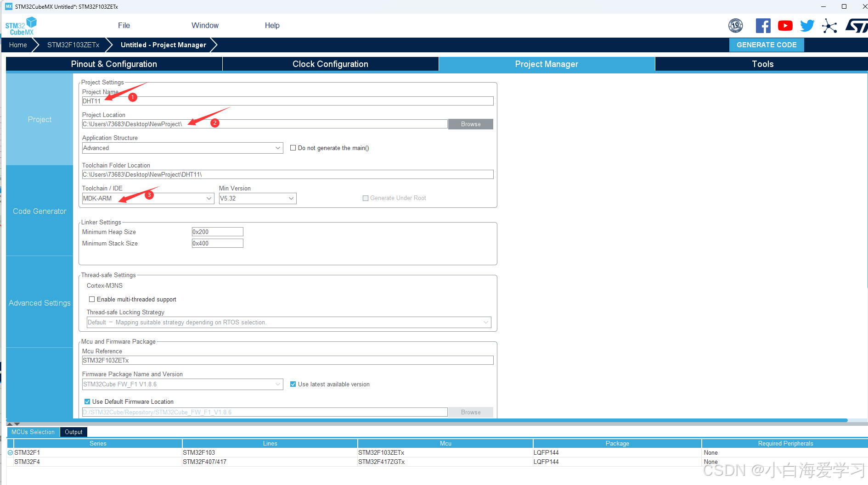
Task: Uncheck 'Use Default Firmware Location'
Action: tap(87, 401)
